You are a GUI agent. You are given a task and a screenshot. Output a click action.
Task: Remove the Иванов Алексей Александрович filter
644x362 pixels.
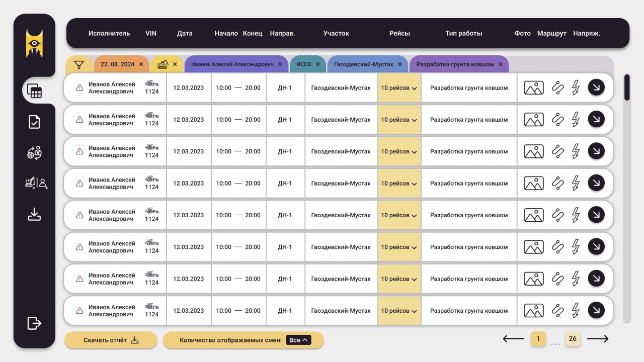(x=280, y=64)
